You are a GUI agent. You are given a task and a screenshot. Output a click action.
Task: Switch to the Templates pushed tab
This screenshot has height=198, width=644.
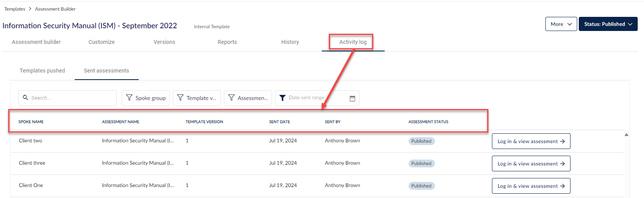point(42,71)
